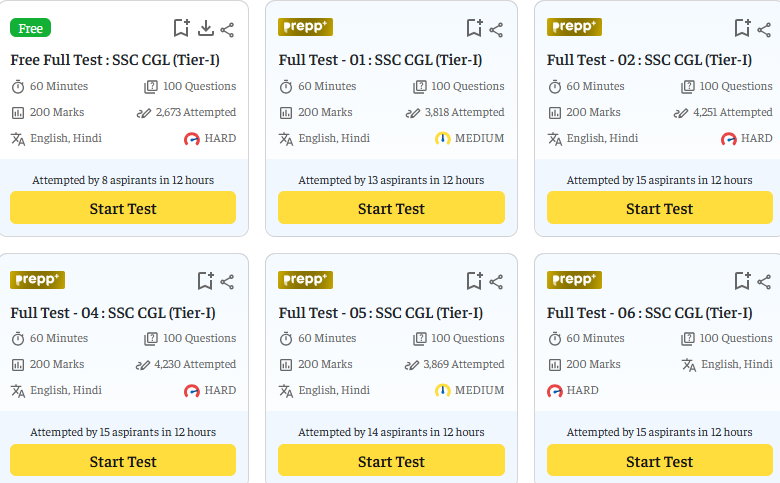
Task: Bookmark Full Test - 04 card
Action: click(205, 281)
